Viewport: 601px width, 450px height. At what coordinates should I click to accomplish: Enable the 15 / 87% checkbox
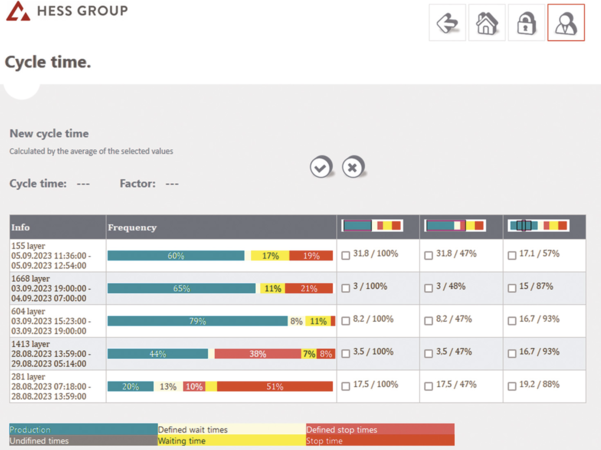pos(512,288)
